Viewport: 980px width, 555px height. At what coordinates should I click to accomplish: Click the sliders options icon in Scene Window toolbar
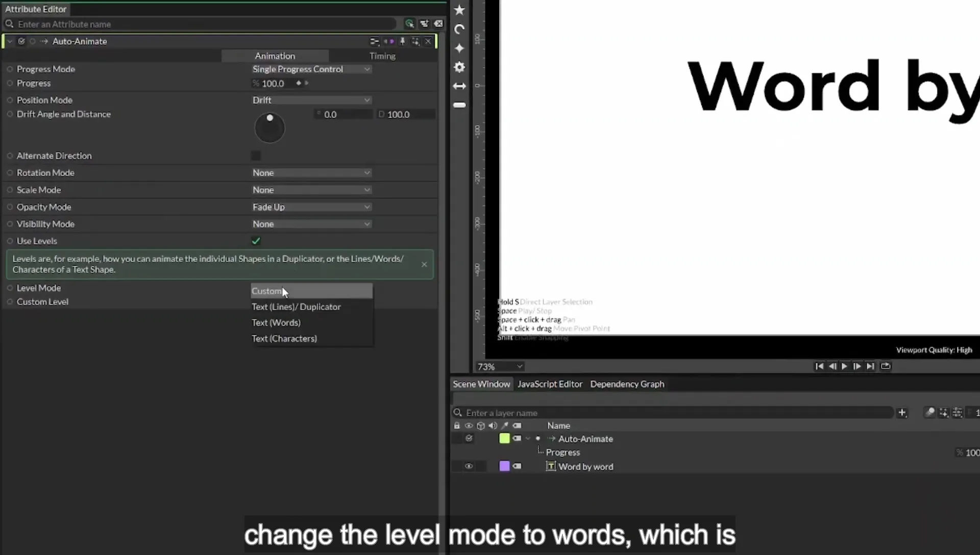(957, 412)
